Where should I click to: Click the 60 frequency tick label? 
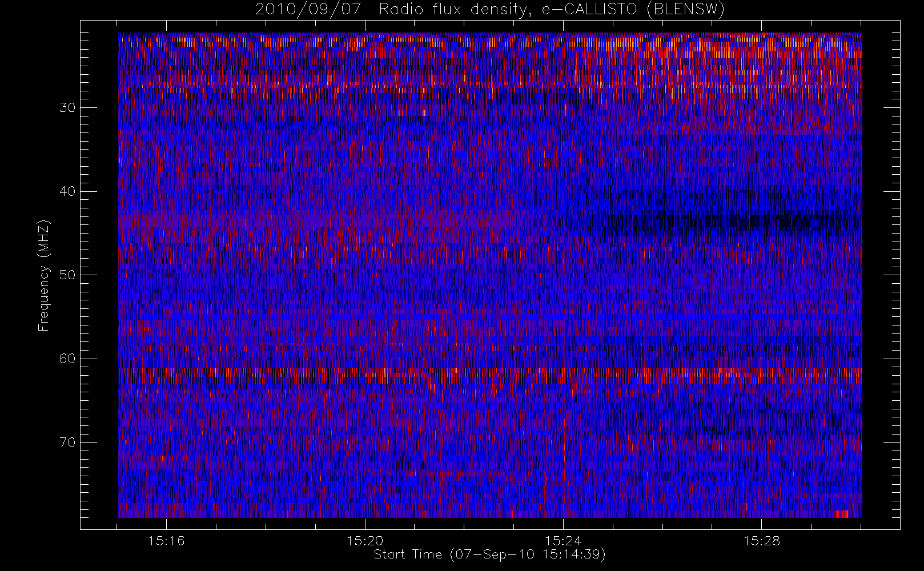tap(67, 359)
